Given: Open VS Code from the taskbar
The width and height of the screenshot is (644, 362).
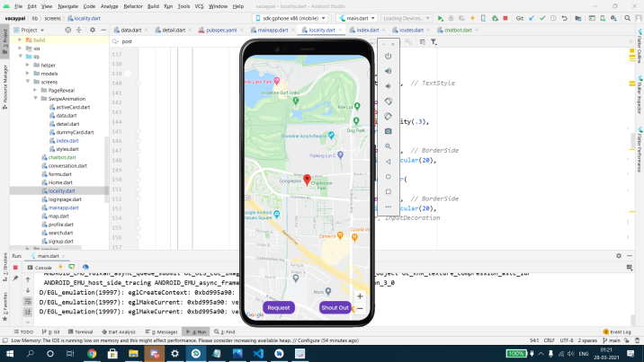Looking at the screenshot, I should click(x=258, y=353).
